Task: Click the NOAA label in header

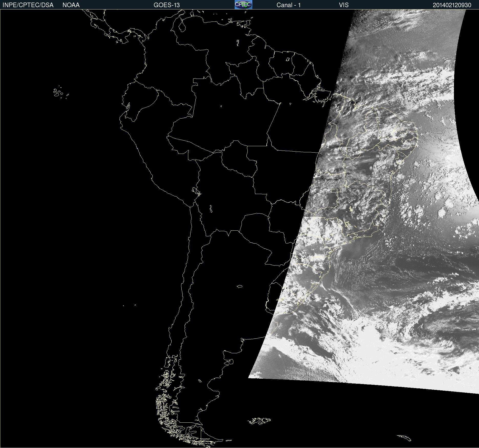Action: click(x=71, y=5)
